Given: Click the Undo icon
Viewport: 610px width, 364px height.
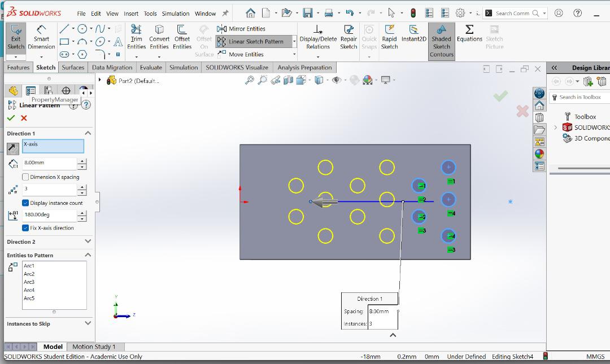Looking at the screenshot, I should pyautogui.click(x=350, y=13).
